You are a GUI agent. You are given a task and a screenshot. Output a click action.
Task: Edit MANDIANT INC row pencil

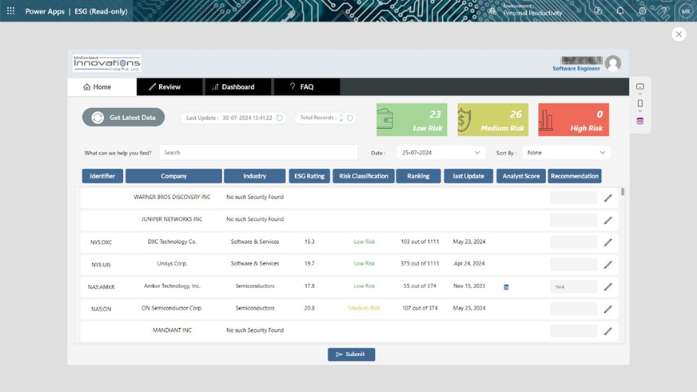(608, 332)
